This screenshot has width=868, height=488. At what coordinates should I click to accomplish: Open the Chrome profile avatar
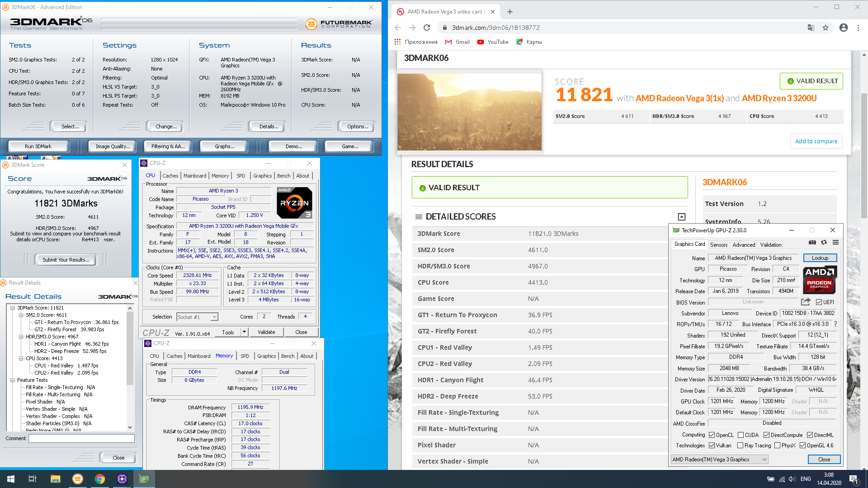[x=843, y=28]
